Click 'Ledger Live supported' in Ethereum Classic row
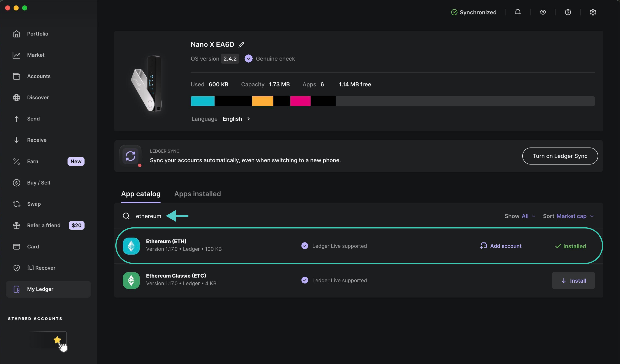This screenshot has height=364, width=620. (339, 281)
